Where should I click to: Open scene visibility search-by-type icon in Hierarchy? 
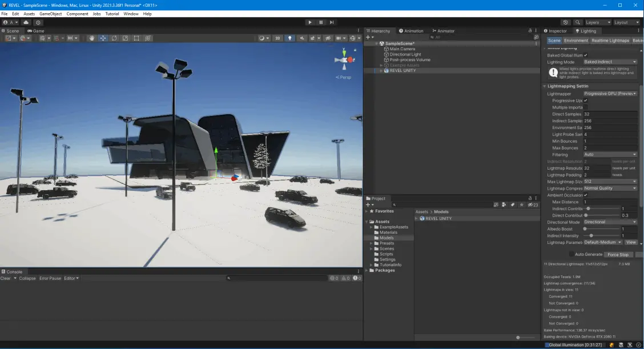pos(536,37)
